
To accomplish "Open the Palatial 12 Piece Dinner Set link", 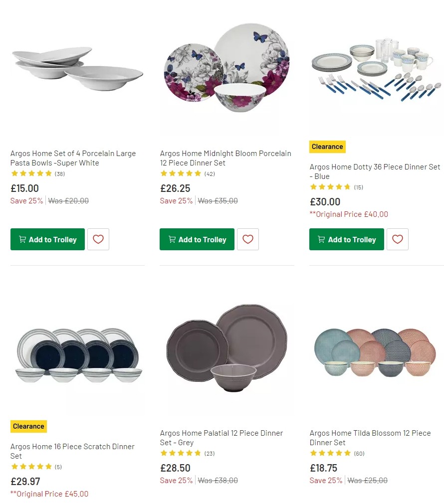I will pos(222,438).
